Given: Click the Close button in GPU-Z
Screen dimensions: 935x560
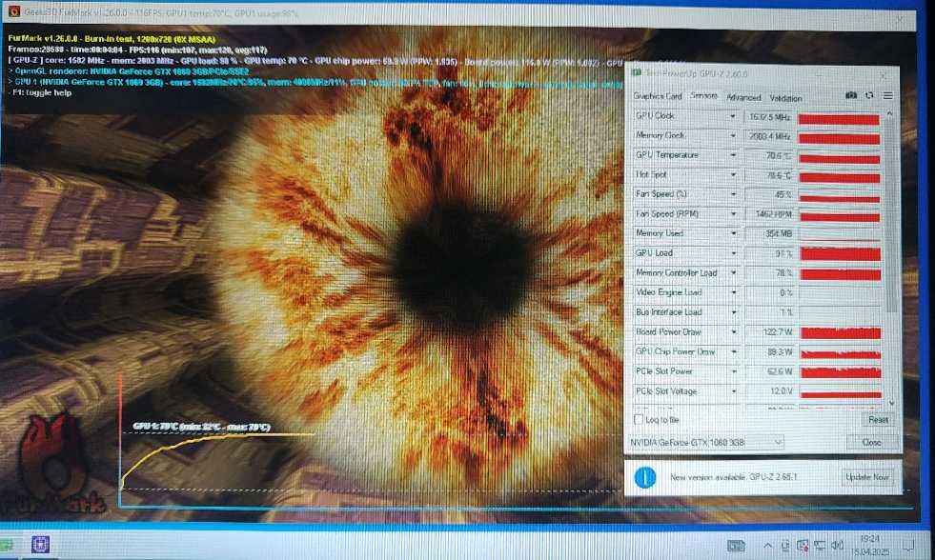Looking at the screenshot, I should click(x=872, y=442).
